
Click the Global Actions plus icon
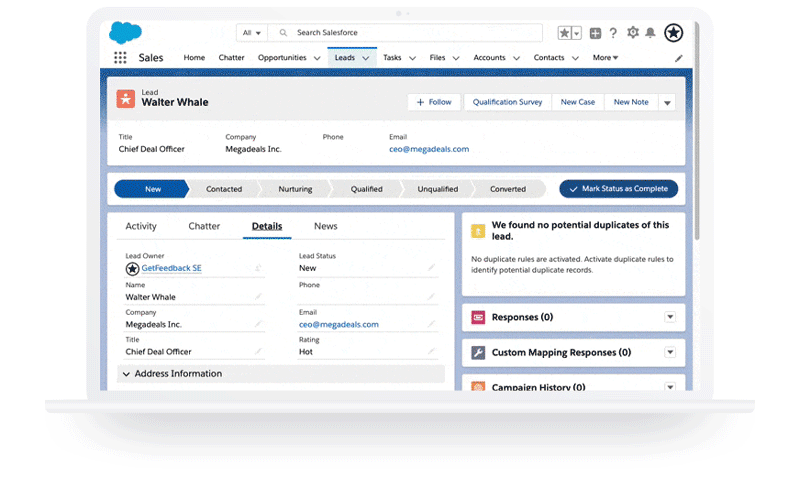(595, 33)
